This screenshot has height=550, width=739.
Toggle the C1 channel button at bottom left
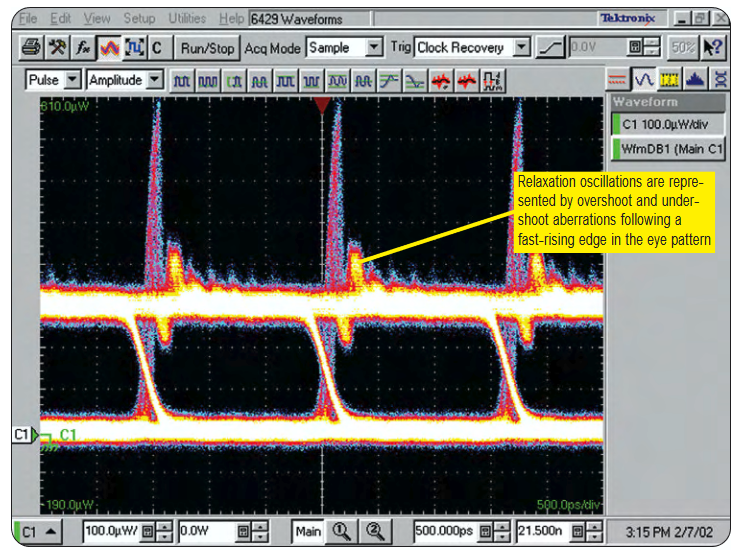(39, 532)
